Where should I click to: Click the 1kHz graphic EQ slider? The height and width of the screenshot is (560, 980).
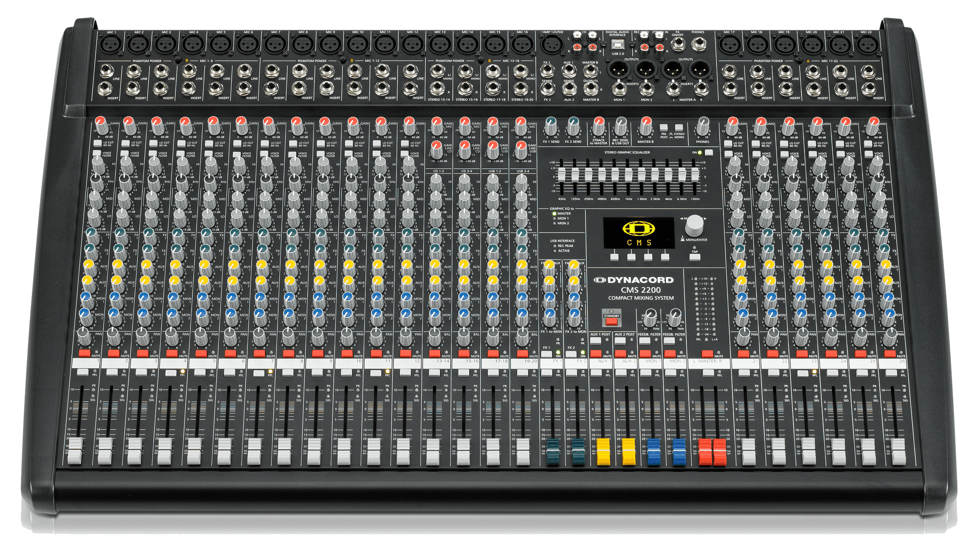coord(628,175)
